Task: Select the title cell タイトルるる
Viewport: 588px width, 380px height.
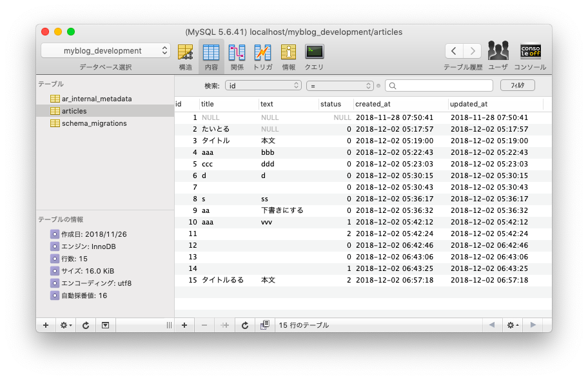Action: click(x=222, y=280)
